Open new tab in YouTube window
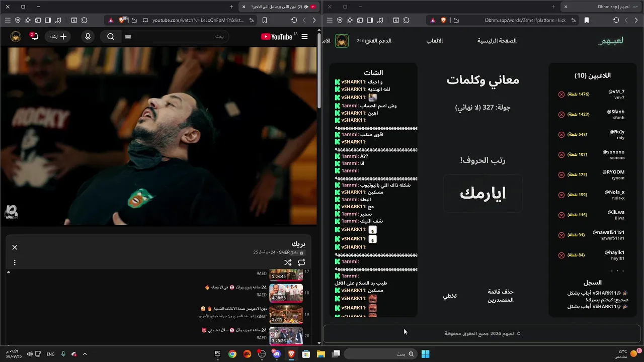The width and height of the screenshot is (644, 362). coord(231,7)
